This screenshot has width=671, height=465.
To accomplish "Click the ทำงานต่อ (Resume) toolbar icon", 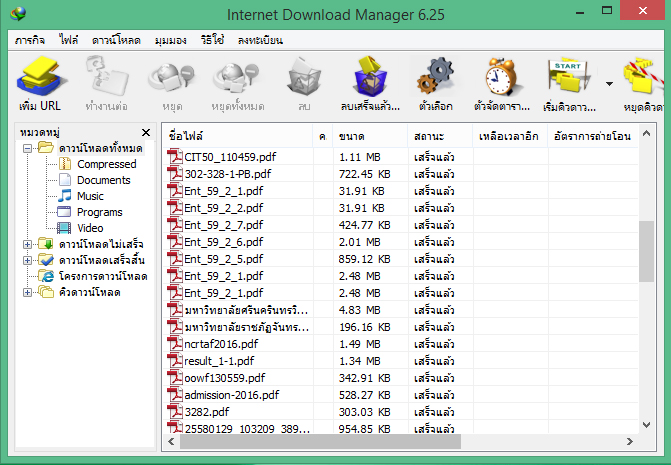I will 107,76.
